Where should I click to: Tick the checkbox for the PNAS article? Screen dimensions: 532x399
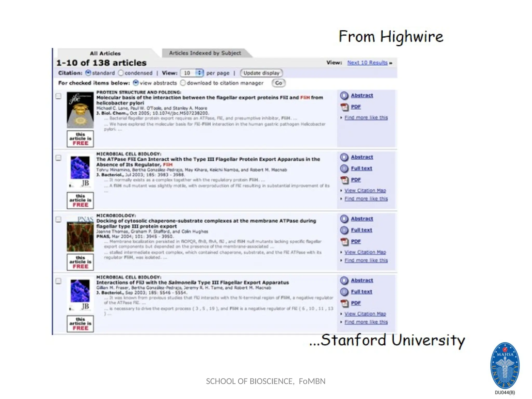pyautogui.click(x=58, y=220)
